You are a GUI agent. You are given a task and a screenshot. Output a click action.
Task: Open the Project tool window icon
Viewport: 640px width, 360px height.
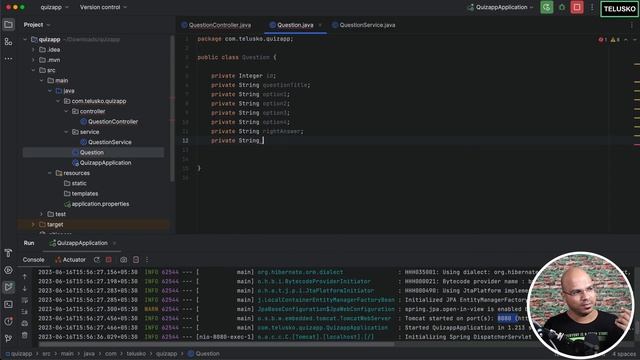(x=8, y=25)
